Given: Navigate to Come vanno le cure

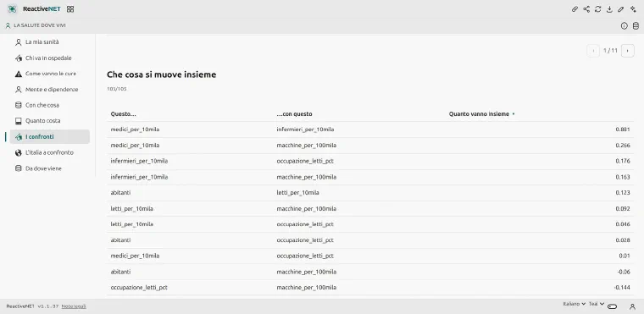Looking at the screenshot, I should click(50, 74).
